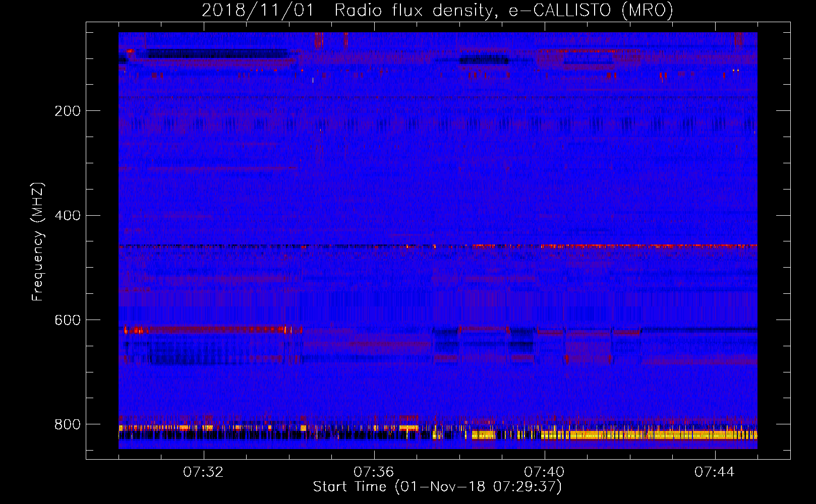
Task: Click the 200 frequency tick label
Action: point(68,111)
